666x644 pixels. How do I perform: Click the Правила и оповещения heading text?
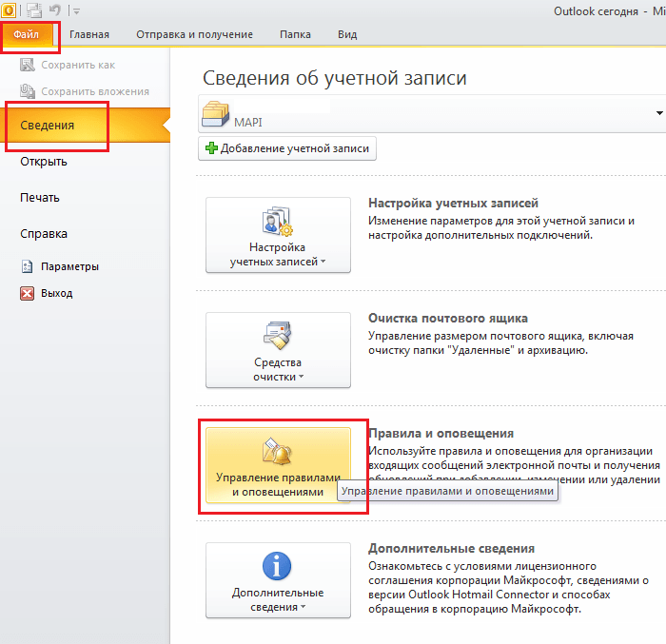click(x=441, y=434)
